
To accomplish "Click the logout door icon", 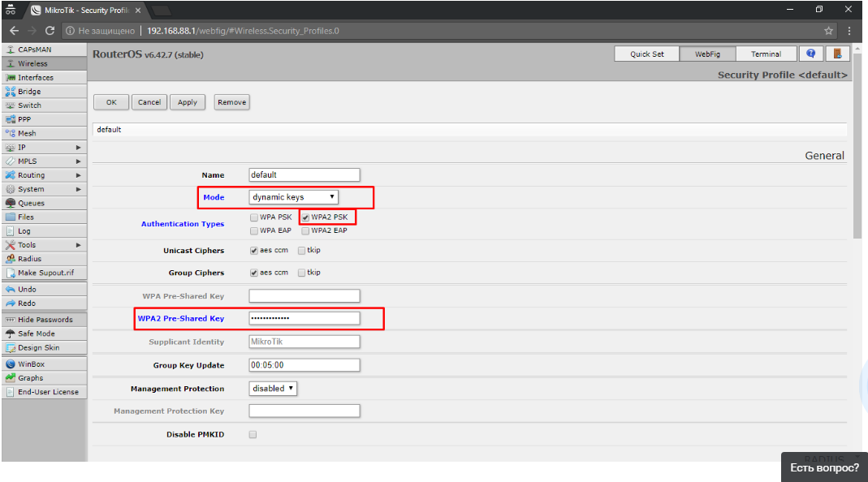I will (x=837, y=54).
